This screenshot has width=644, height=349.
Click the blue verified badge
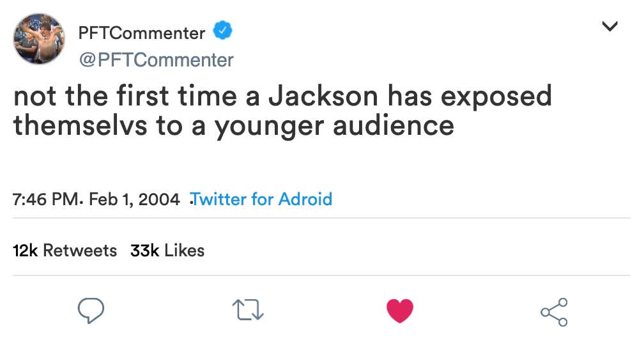coord(222,31)
